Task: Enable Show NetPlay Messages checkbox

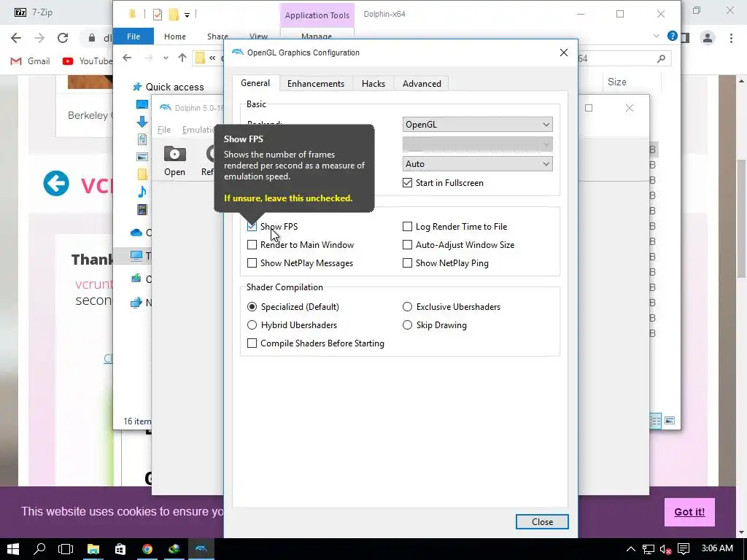Action: [x=252, y=262]
